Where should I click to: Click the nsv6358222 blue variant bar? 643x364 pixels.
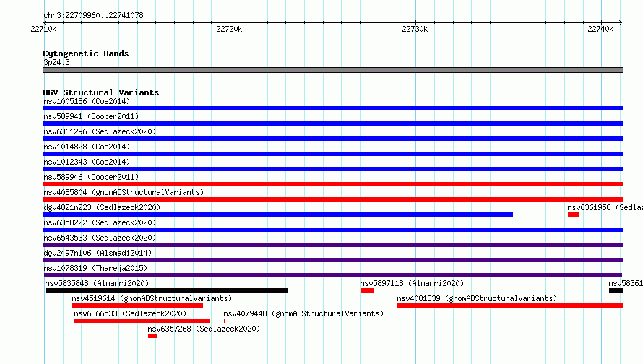pyautogui.click(x=332, y=230)
